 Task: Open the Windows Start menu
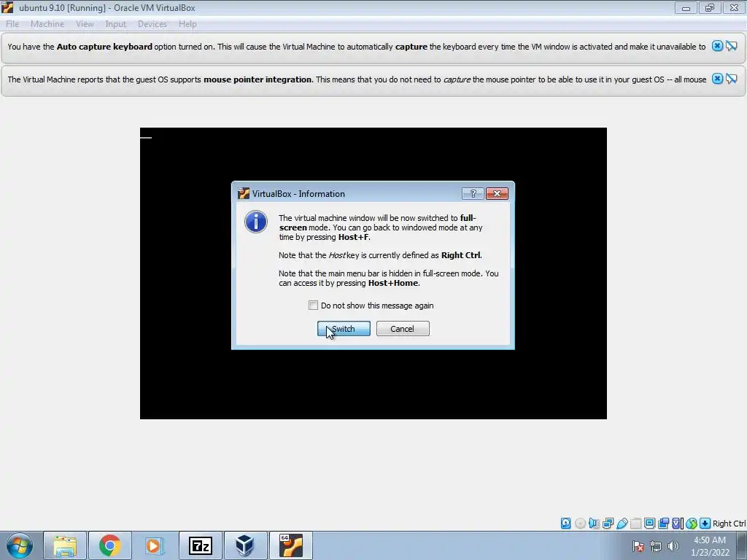(x=20, y=545)
